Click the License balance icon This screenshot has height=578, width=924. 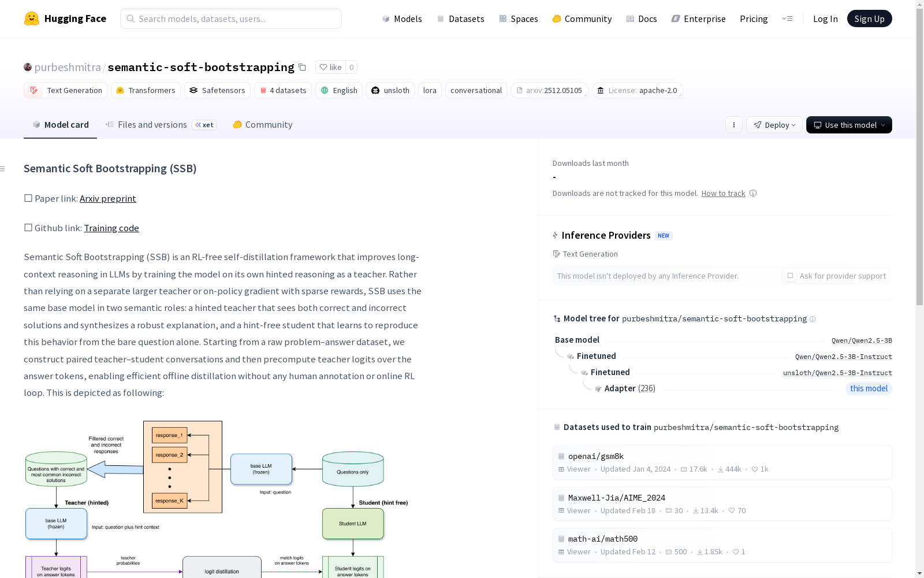[x=601, y=90]
